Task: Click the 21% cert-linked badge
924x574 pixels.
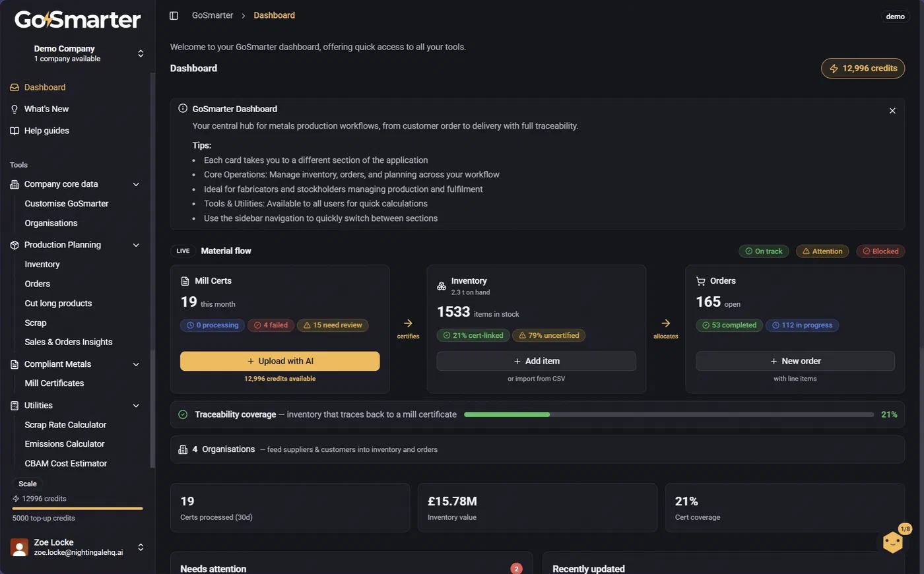Action: (473, 336)
